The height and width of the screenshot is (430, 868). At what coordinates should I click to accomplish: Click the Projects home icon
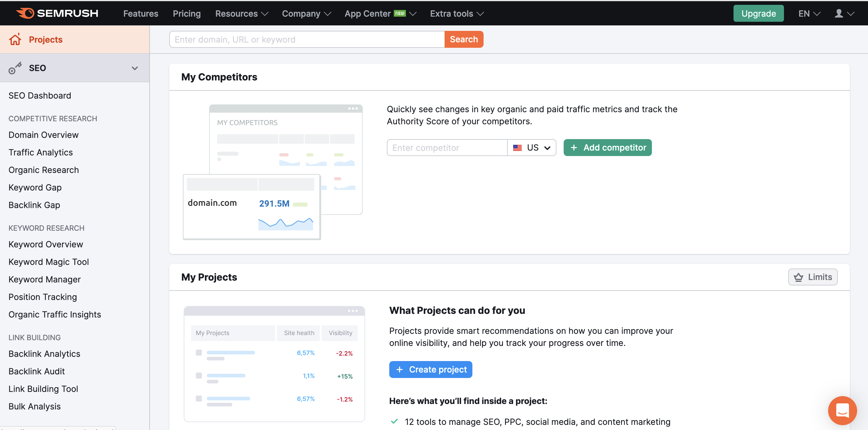tap(15, 39)
